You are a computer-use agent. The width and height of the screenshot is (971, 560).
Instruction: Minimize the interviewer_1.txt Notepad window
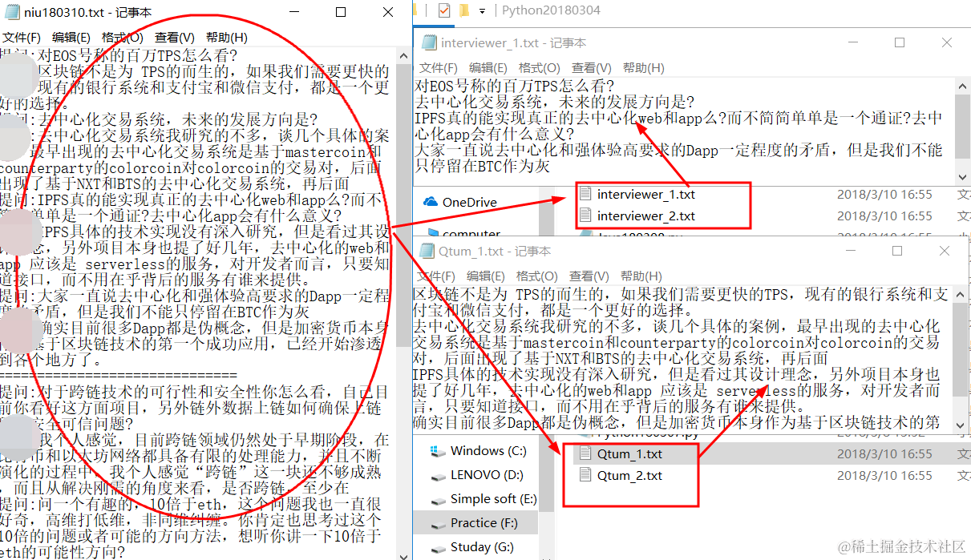click(853, 42)
